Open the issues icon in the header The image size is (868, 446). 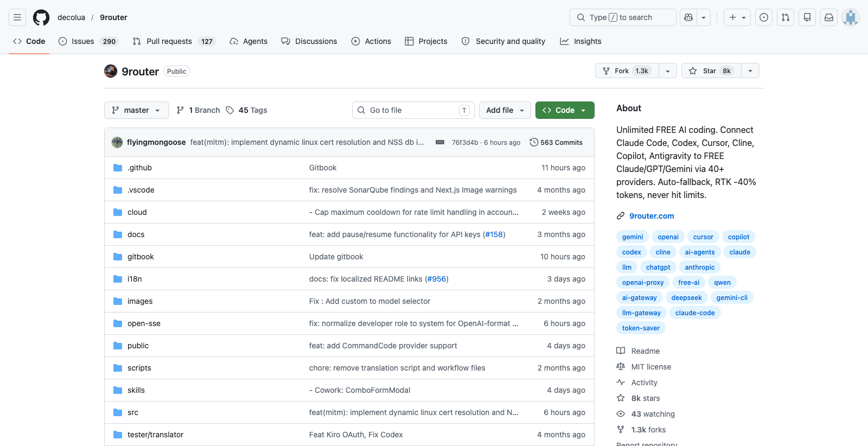764,17
